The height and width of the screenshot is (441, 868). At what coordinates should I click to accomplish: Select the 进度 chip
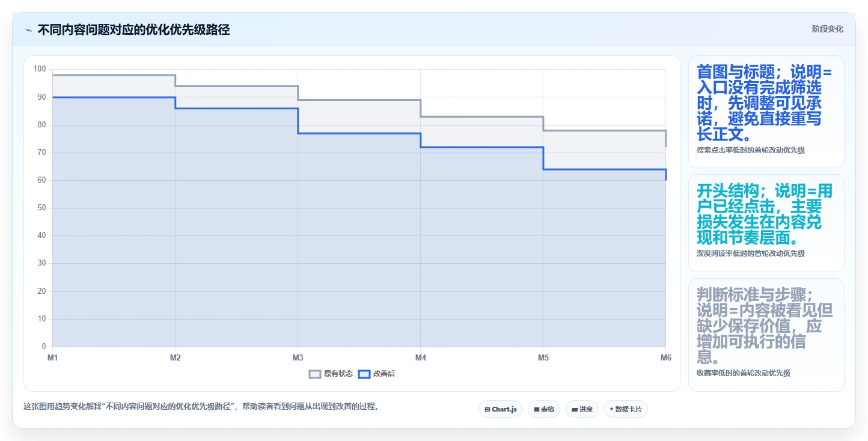(x=581, y=409)
